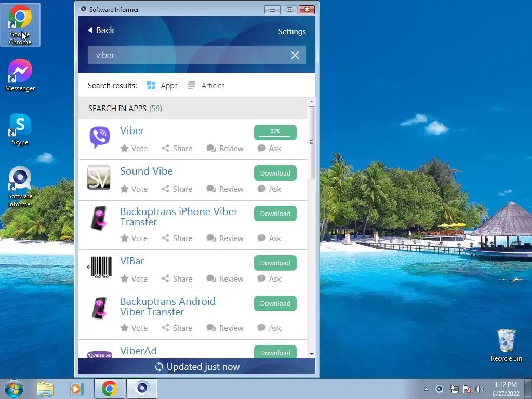
Task: Click the results list scrollbar thumb
Action: point(311,142)
